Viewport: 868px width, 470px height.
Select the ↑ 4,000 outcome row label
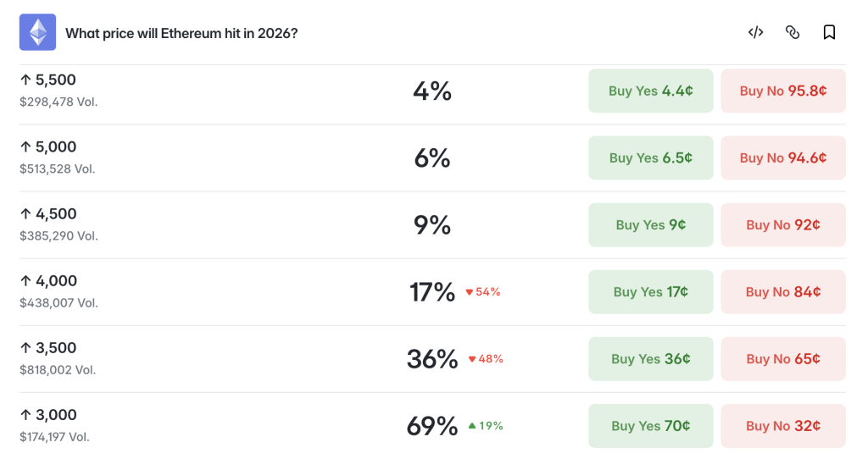(48, 281)
